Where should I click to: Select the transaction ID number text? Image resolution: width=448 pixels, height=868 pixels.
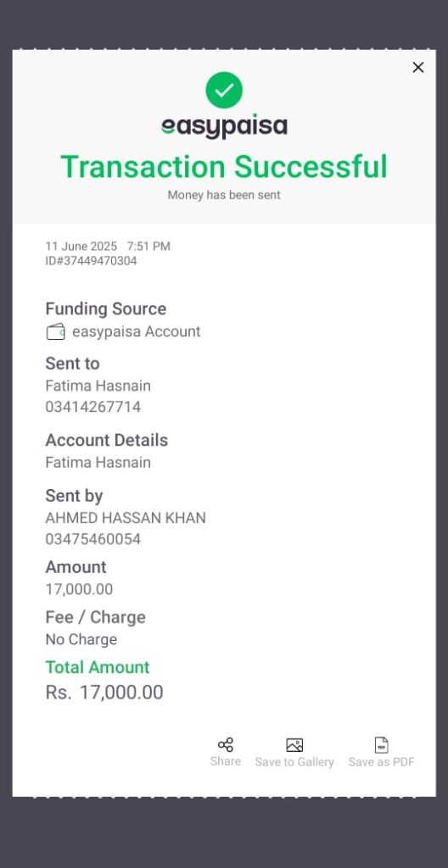point(91,261)
